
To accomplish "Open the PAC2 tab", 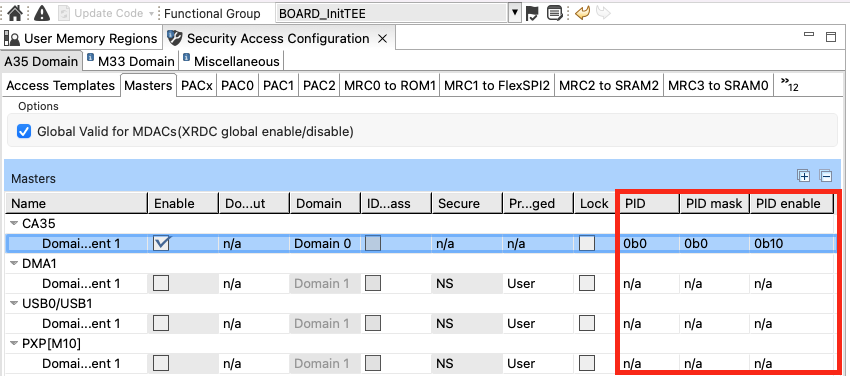I will point(319,85).
